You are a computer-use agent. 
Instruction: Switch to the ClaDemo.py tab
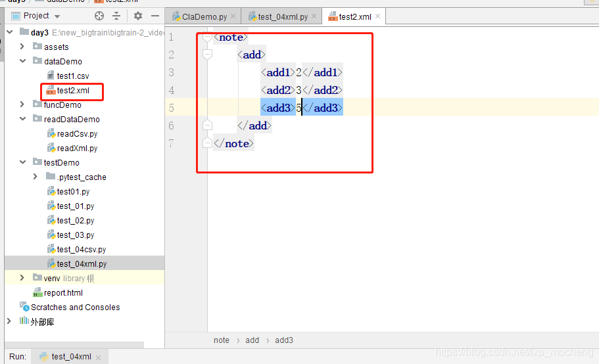coord(203,16)
